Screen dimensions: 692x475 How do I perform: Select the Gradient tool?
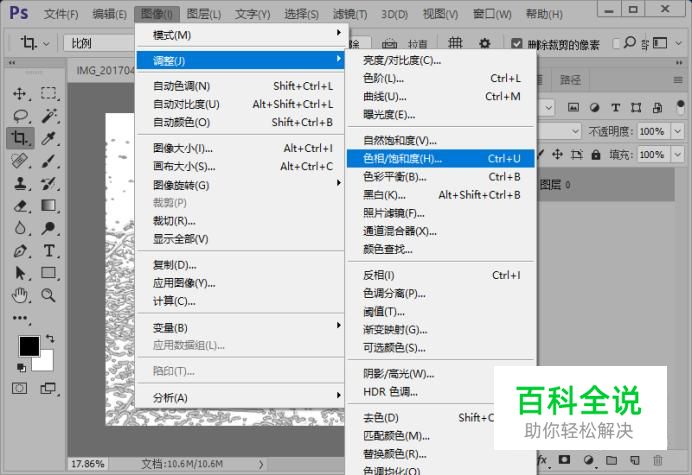click(x=49, y=206)
